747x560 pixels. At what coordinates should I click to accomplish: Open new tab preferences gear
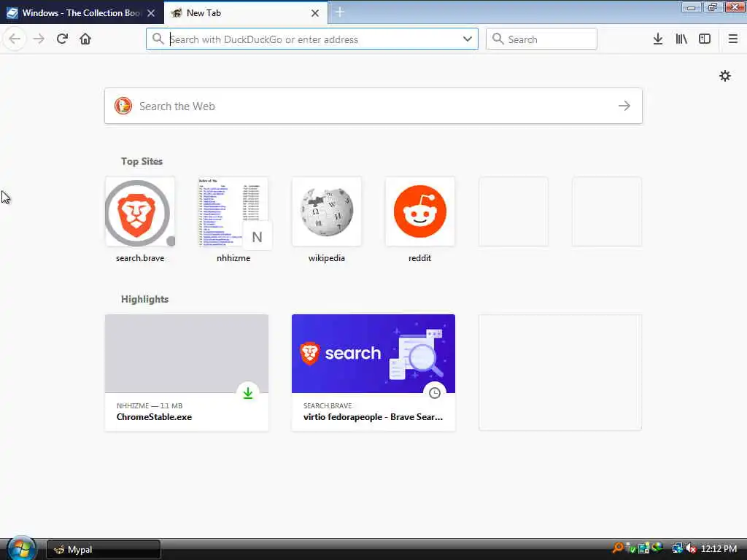pos(725,76)
